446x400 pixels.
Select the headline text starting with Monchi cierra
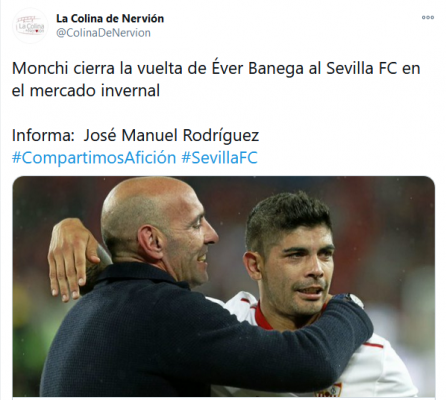coord(216,79)
